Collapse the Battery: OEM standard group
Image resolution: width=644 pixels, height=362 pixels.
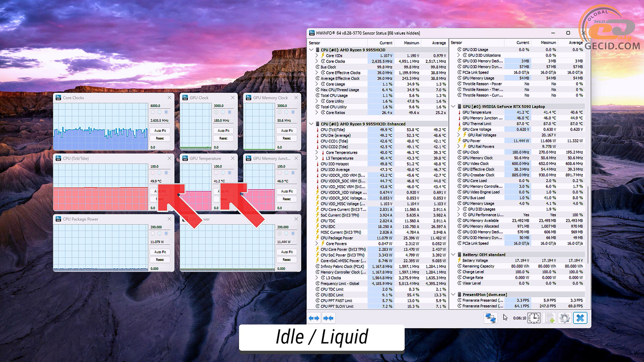[453, 255]
